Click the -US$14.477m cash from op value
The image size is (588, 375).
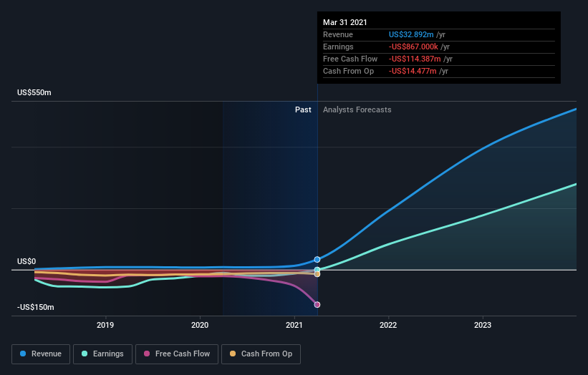coord(413,71)
